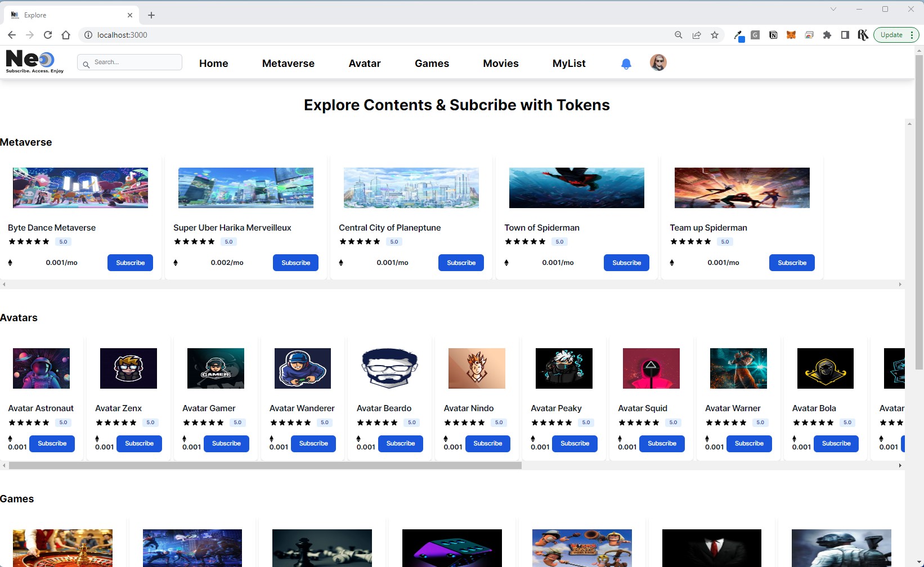Screen dimensions: 924x567
Task: View site information icon
Action: pyautogui.click(x=88, y=35)
